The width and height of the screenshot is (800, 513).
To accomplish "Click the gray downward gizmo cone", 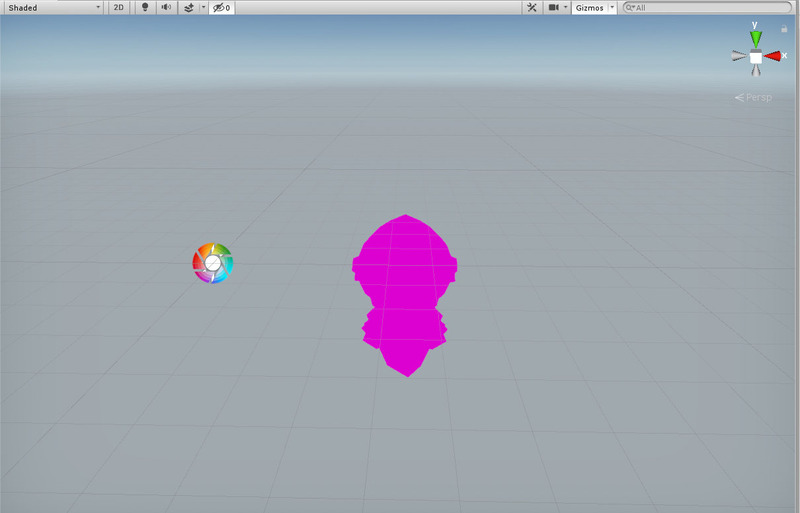I will tap(756, 70).
